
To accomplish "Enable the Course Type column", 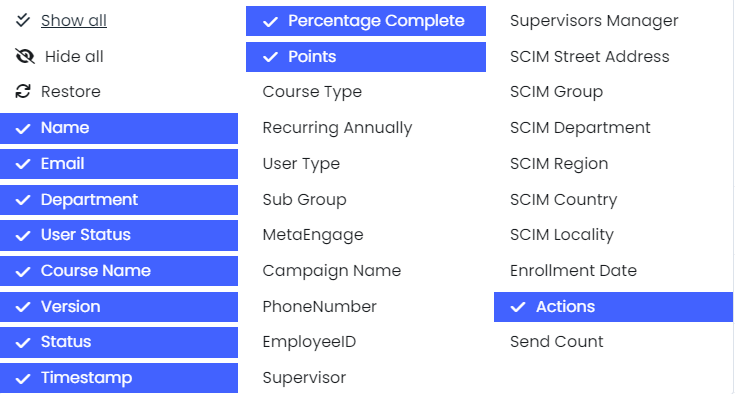I will (366, 92).
